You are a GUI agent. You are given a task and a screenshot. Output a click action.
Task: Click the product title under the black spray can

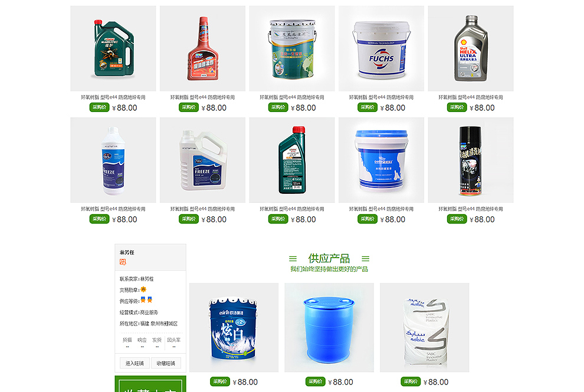point(471,209)
